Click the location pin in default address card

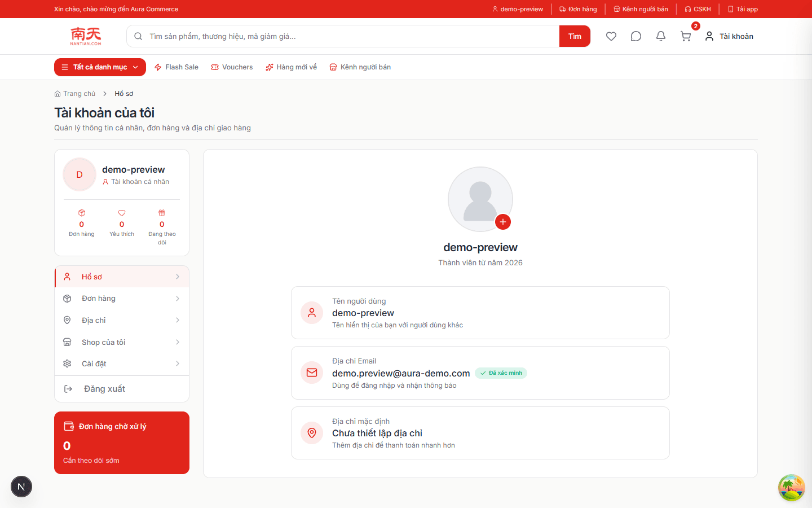[x=312, y=433]
